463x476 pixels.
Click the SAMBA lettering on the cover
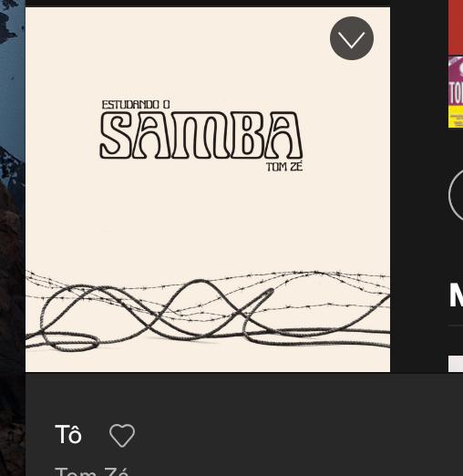201,135
